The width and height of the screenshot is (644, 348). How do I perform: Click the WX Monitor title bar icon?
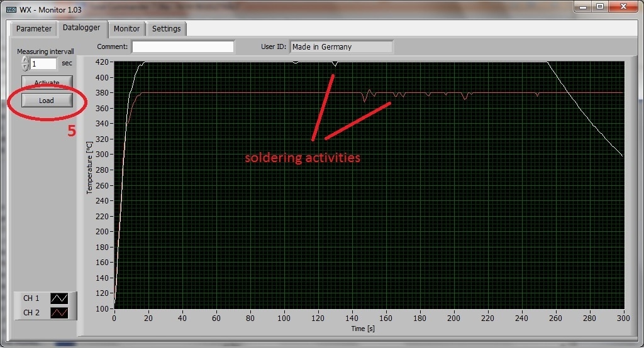pyautogui.click(x=11, y=9)
